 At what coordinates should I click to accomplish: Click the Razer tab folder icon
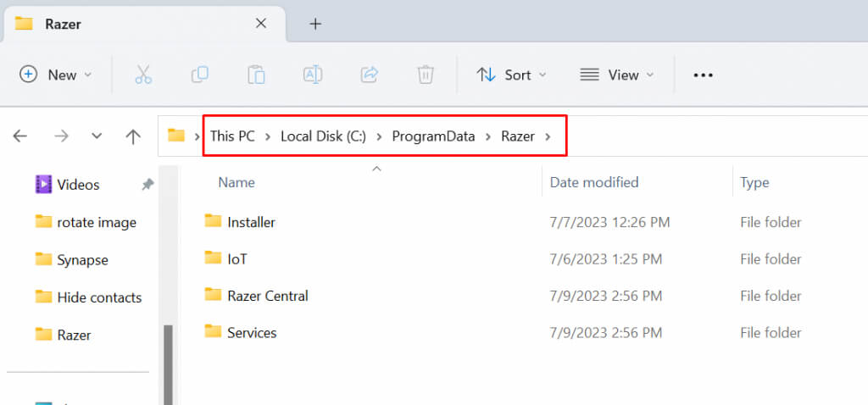24,24
